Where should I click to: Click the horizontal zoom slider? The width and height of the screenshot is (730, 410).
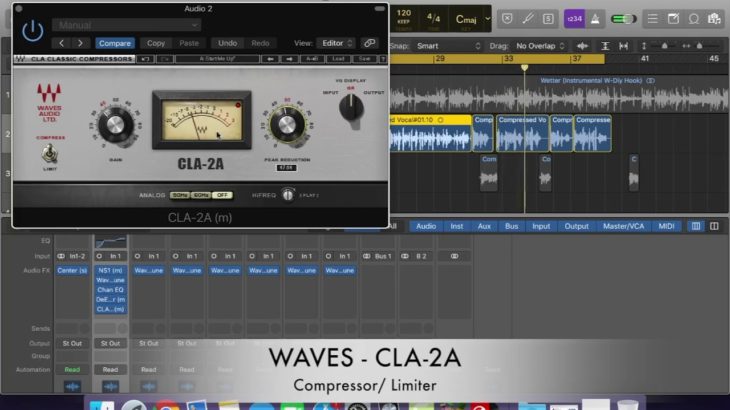698,46
